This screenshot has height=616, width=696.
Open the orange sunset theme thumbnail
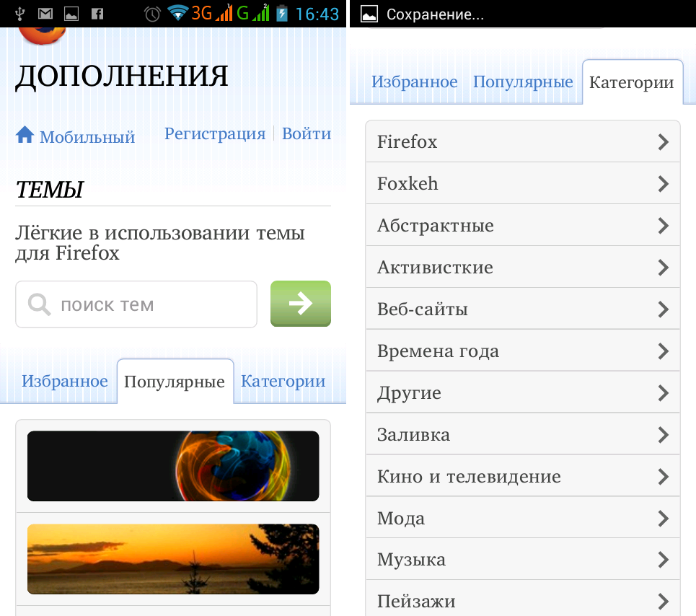[x=173, y=559]
